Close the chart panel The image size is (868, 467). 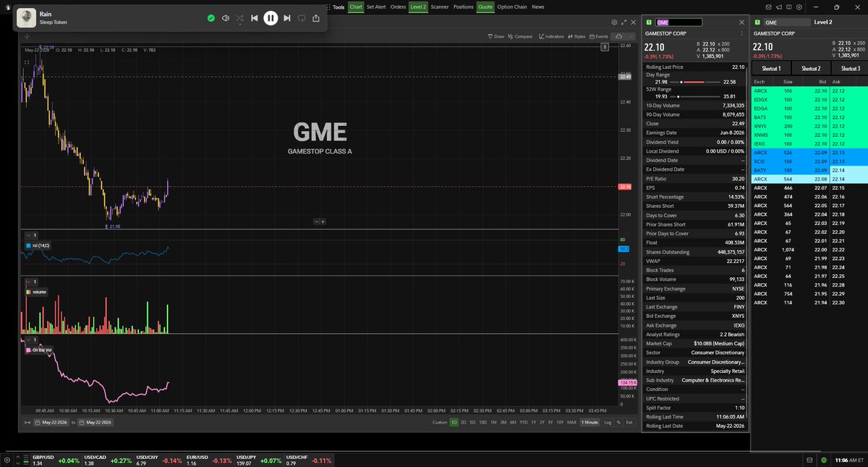(634, 22)
